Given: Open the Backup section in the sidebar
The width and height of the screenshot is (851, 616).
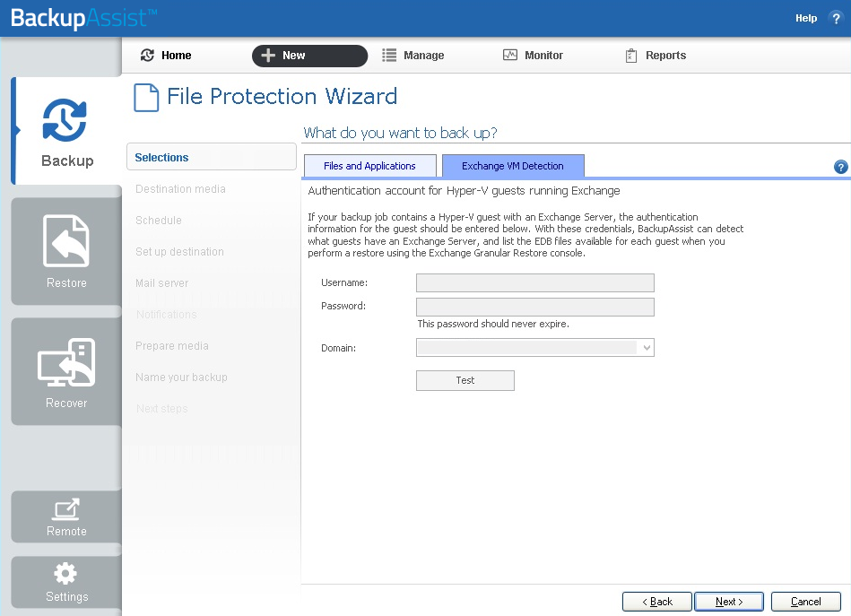Looking at the screenshot, I should [x=66, y=131].
